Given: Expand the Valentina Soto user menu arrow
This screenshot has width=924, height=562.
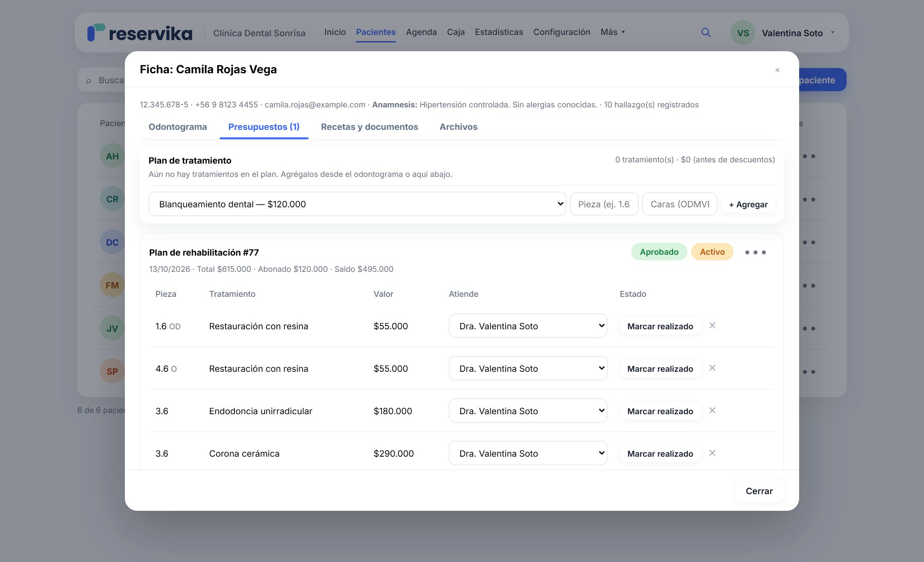Looking at the screenshot, I should click(x=832, y=32).
